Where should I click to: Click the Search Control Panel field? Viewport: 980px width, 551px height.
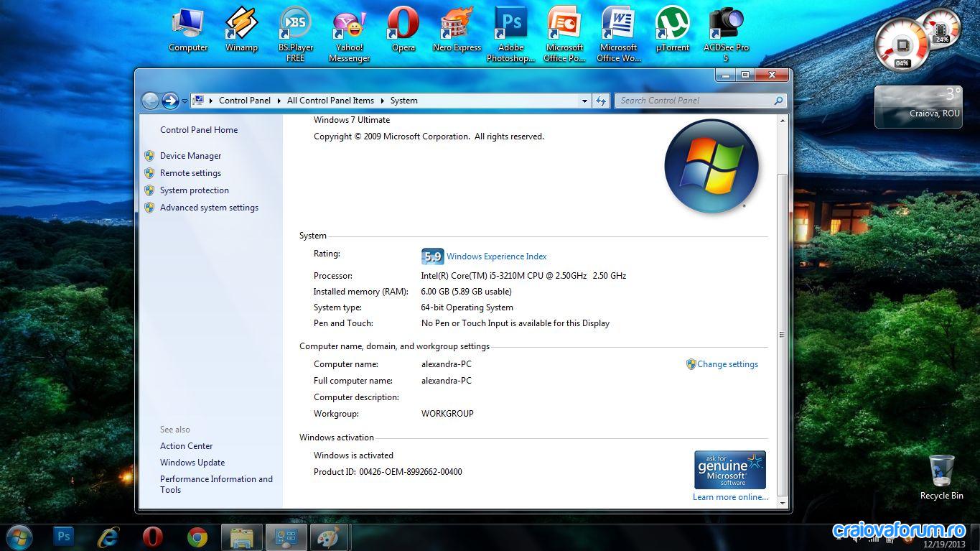694,101
